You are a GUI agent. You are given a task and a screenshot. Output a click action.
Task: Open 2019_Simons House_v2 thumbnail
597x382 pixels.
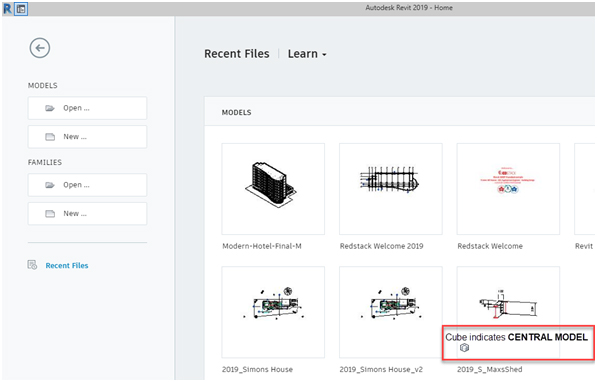[x=391, y=312]
